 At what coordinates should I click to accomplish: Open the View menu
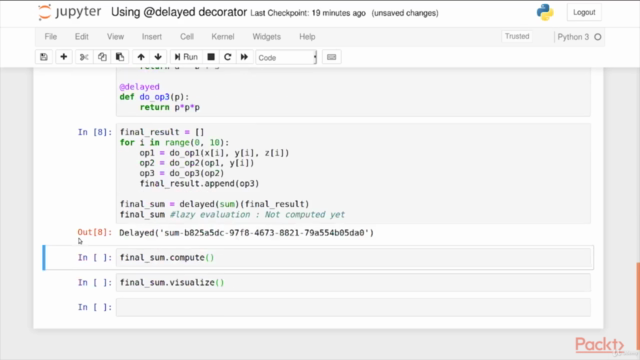pos(116,37)
